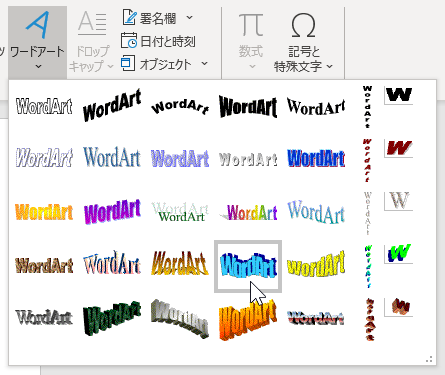Image resolution: width=445 pixels, height=375 pixels.
Task: Select the orange 3D WordArt style
Action: 248,320
